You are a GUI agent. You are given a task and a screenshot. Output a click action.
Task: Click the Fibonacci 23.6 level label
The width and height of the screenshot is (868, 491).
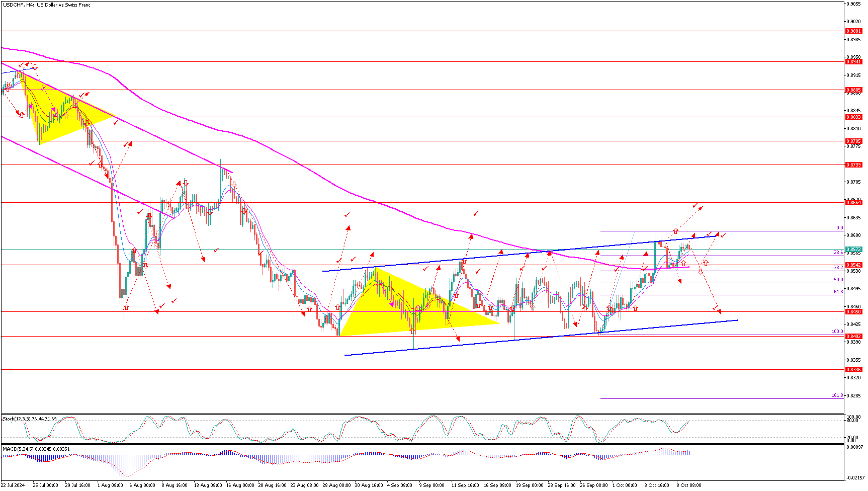click(838, 253)
